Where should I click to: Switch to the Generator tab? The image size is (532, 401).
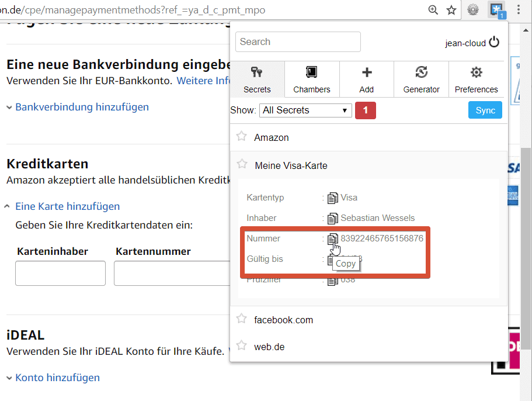coord(422,79)
